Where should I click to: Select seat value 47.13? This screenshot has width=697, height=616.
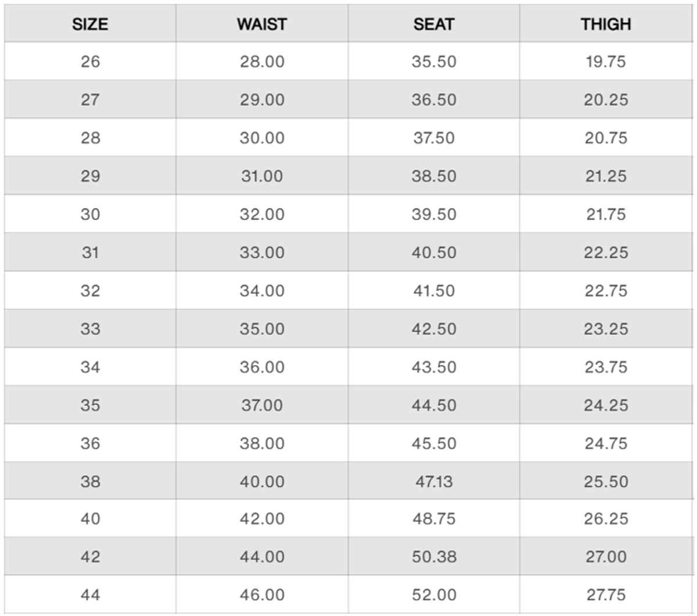coord(434,482)
